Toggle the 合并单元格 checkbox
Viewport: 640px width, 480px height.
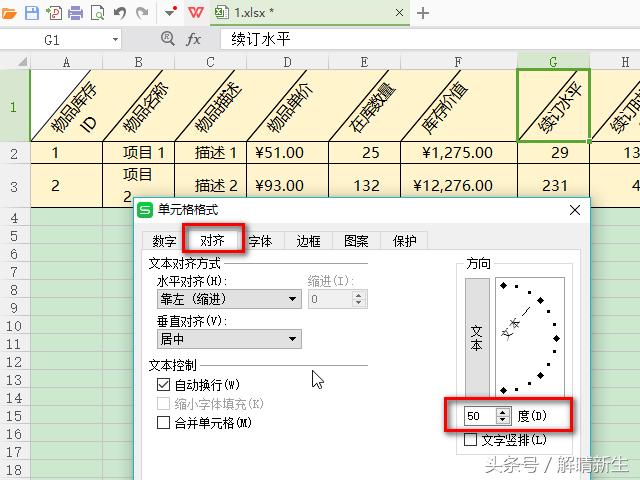tap(163, 422)
